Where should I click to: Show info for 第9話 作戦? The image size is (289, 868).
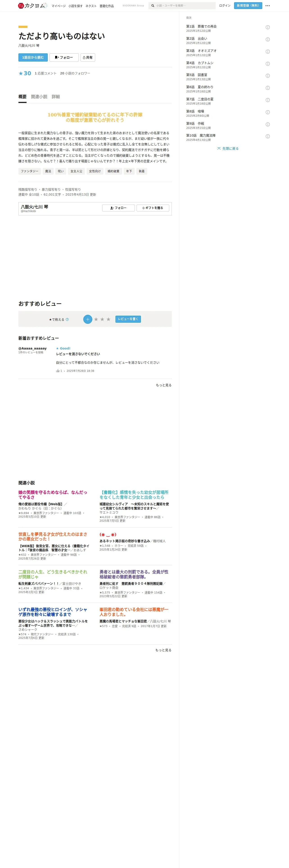point(267,124)
